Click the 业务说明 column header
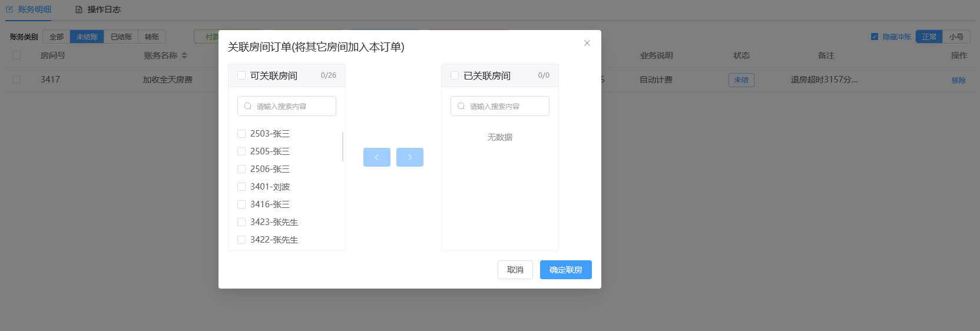The image size is (980, 331). (657, 55)
